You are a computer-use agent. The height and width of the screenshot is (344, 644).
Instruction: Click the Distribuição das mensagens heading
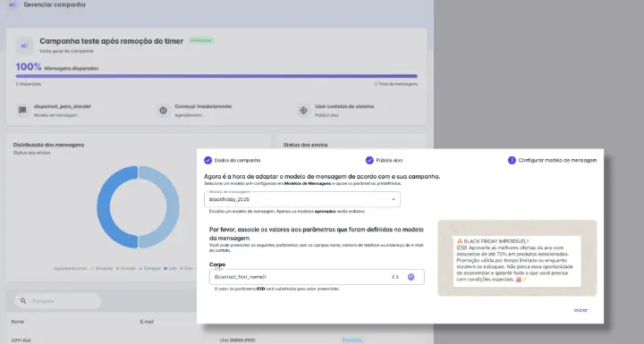point(48,145)
